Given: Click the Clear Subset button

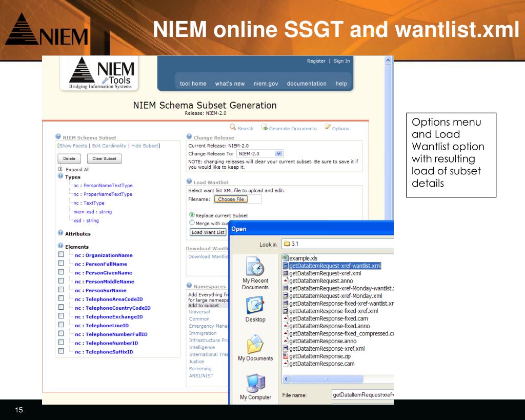Looking at the screenshot, I should (x=105, y=158).
